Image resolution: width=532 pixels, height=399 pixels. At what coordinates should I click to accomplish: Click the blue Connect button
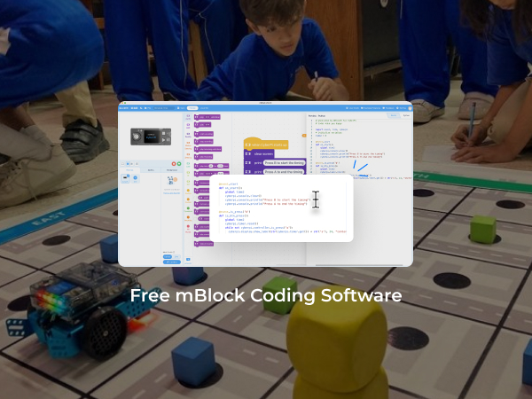point(172,262)
